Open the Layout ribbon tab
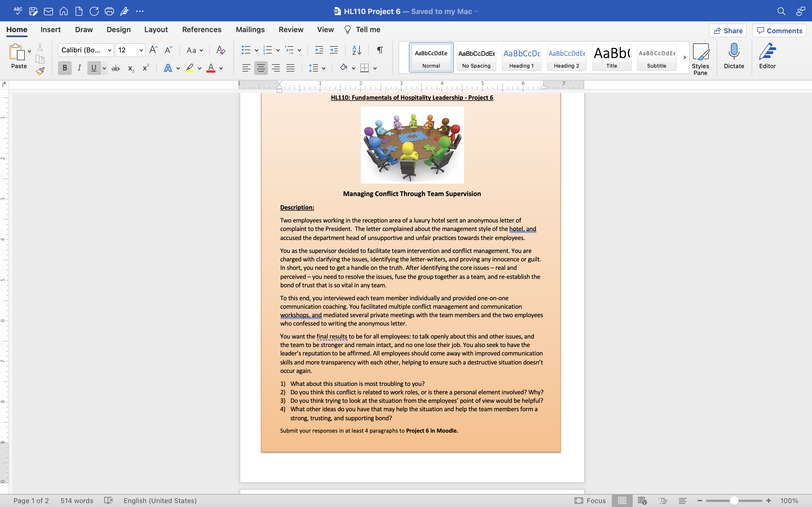 [x=156, y=30]
